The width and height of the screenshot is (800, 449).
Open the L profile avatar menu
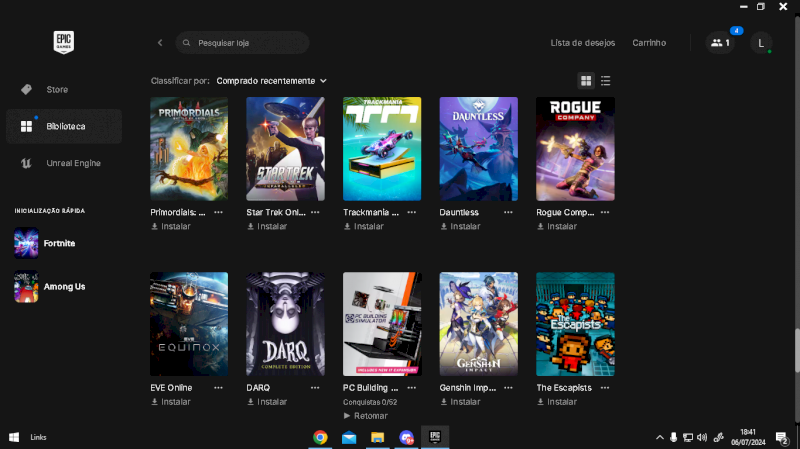tap(761, 43)
